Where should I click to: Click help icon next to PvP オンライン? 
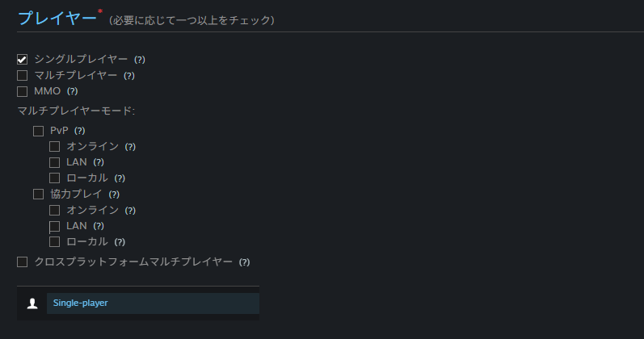(x=130, y=146)
